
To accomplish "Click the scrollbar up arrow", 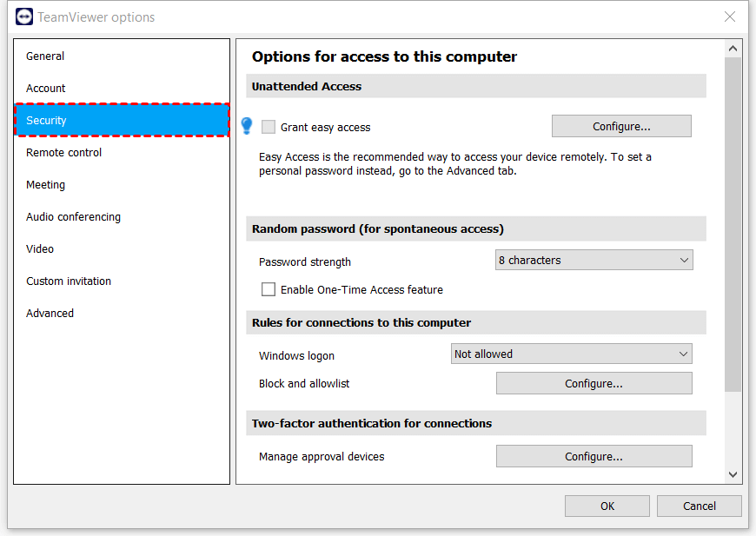I will click(x=733, y=49).
